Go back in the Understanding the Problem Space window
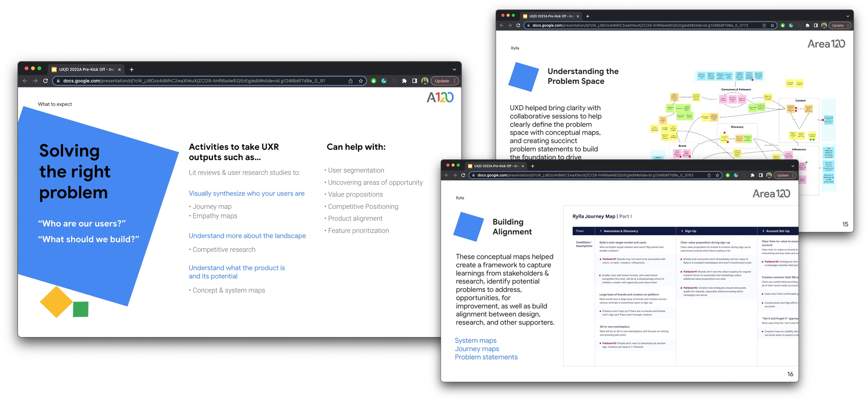Viewport: 868px width, 401px height. click(501, 25)
